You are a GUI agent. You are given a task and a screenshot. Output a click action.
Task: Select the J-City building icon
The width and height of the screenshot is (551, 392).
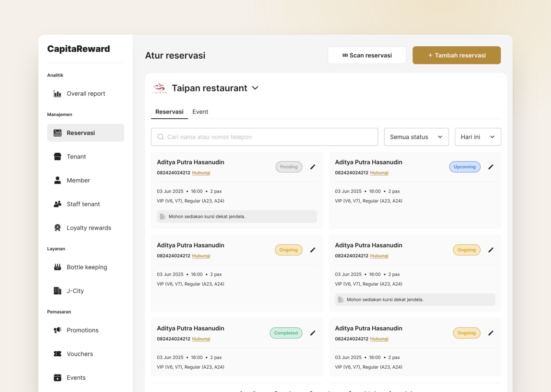[57, 291]
